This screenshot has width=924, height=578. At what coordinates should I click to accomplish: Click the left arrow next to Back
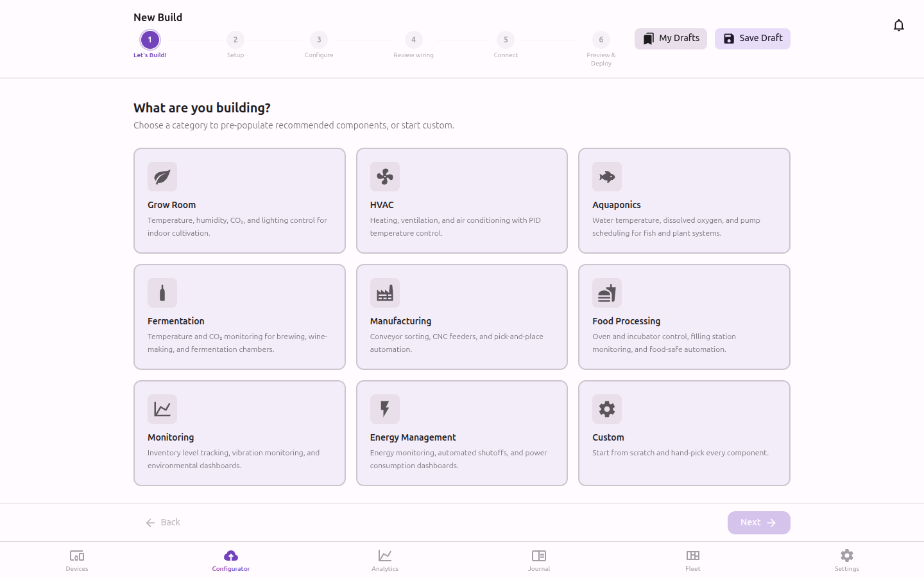[x=150, y=523]
